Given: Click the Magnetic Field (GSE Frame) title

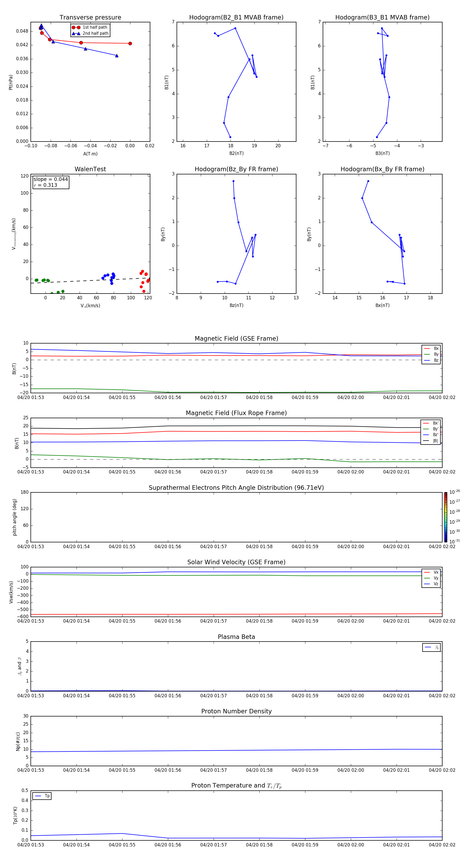Looking at the screenshot, I should tap(236, 339).
